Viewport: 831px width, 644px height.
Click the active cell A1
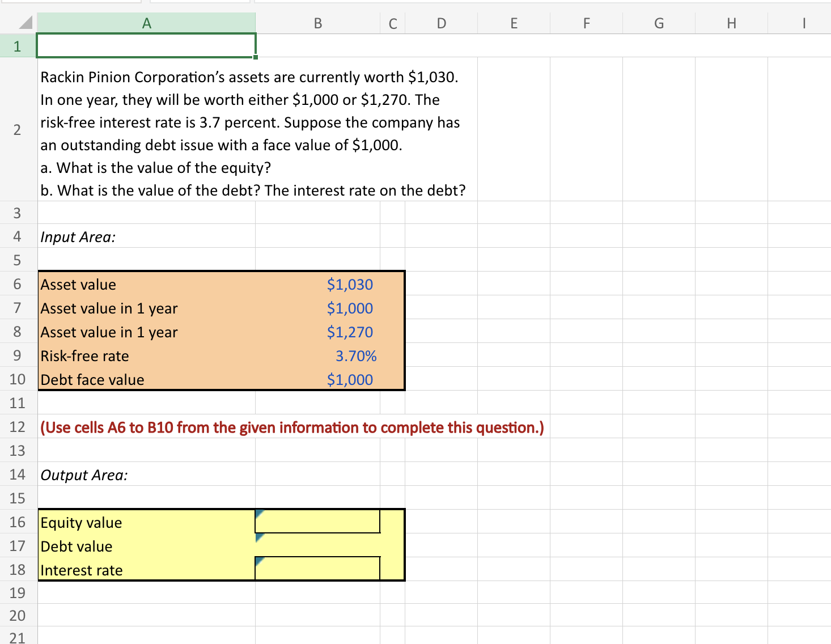[146, 45]
